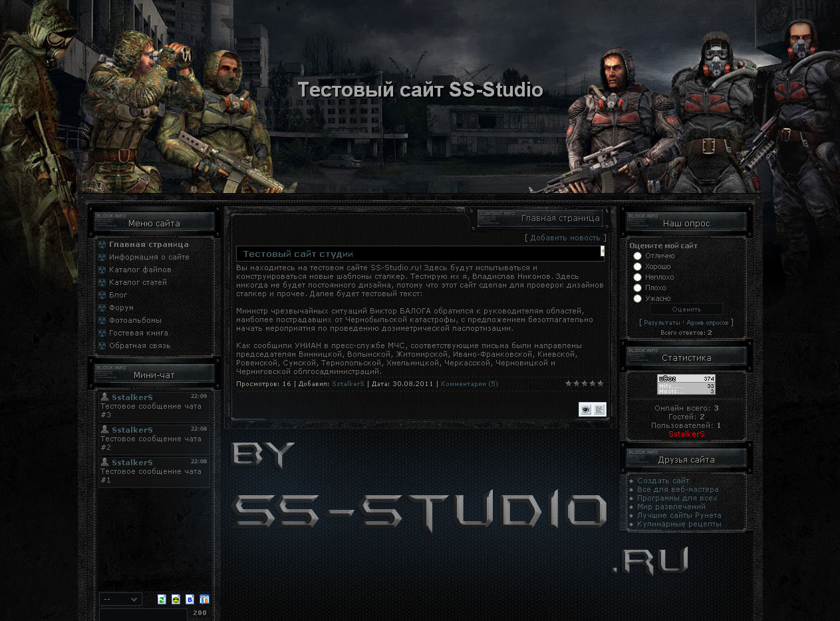Submit the poll with the Оценить button
Viewport: 840px width, 621px height.
point(686,309)
